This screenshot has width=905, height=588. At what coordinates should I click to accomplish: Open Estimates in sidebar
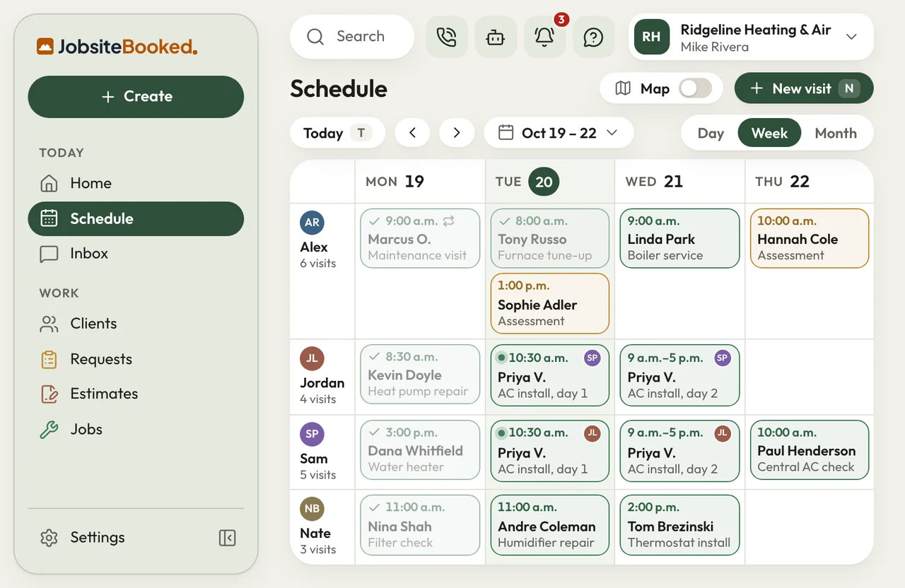tap(136, 394)
